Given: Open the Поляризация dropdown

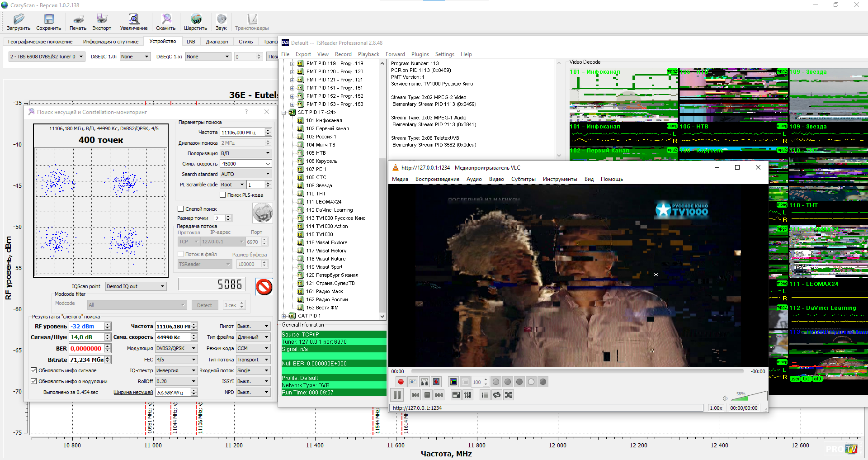Looking at the screenshot, I should pyautogui.click(x=245, y=153).
